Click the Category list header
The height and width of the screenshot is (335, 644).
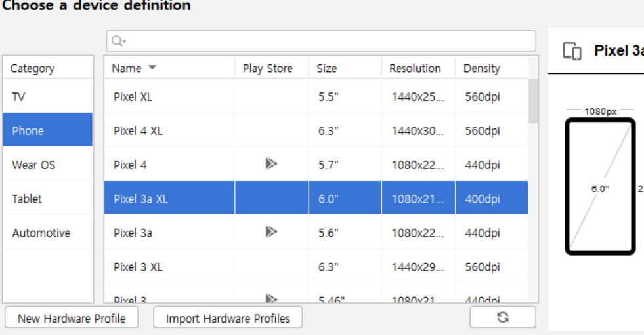pyautogui.click(x=48, y=68)
